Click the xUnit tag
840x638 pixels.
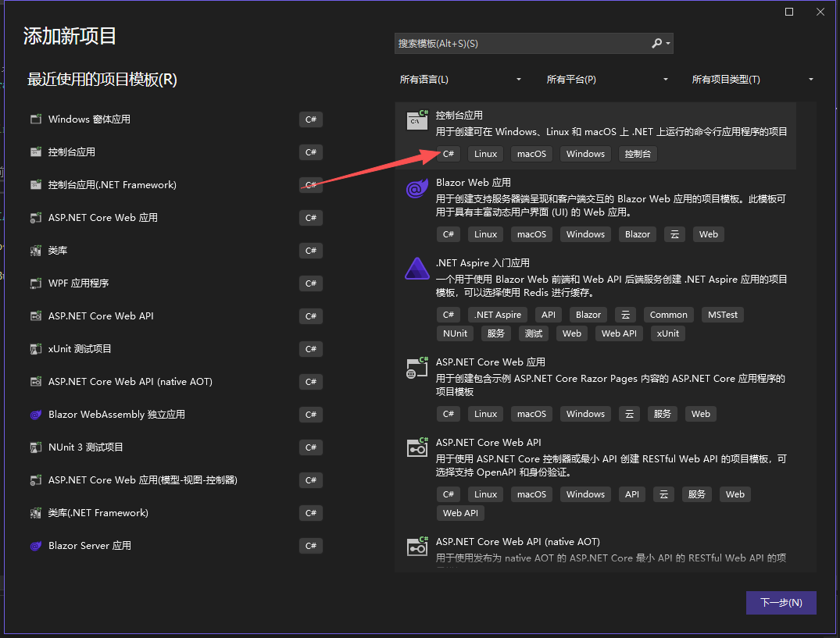pos(667,333)
